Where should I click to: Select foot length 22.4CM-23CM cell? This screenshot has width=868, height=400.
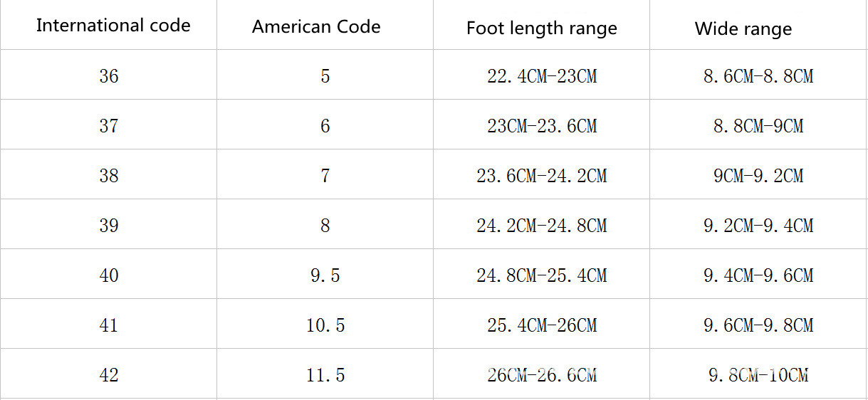[542, 76]
